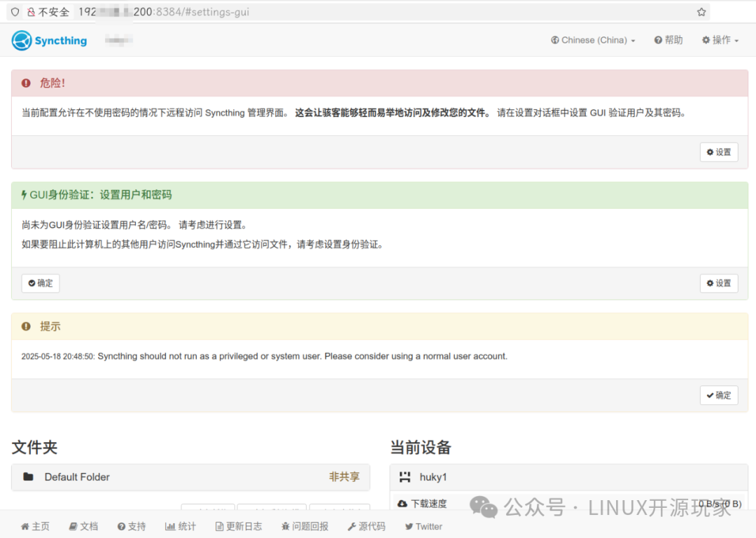
Task: Open the 文档 documentation footer link
Action: click(x=83, y=526)
